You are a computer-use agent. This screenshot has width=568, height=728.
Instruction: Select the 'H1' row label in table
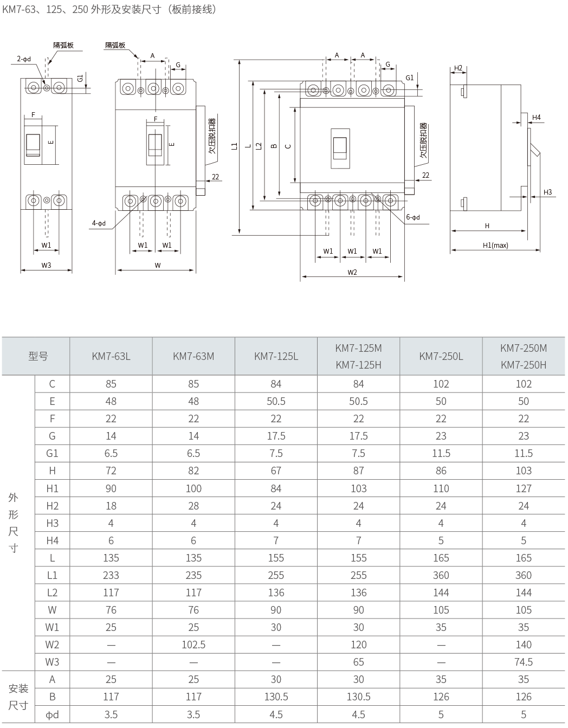click(x=52, y=488)
